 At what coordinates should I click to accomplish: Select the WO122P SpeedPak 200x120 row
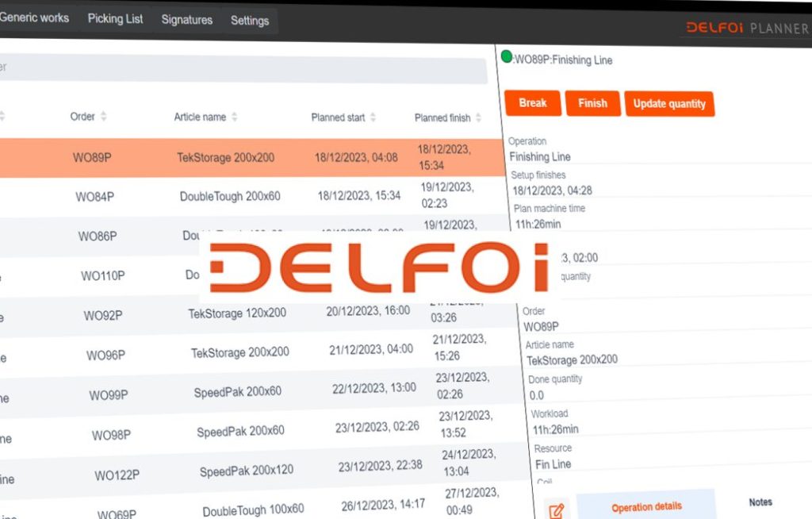[246, 471]
